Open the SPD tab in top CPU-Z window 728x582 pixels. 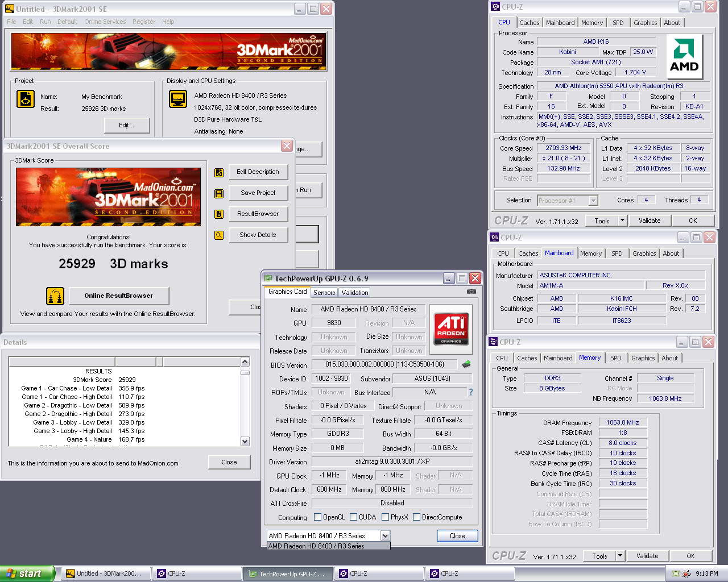(x=618, y=23)
